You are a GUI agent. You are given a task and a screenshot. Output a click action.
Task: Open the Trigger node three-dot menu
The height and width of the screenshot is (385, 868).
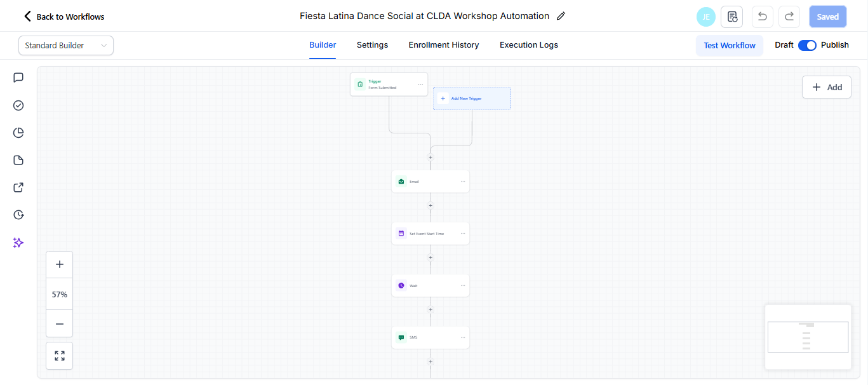[420, 84]
